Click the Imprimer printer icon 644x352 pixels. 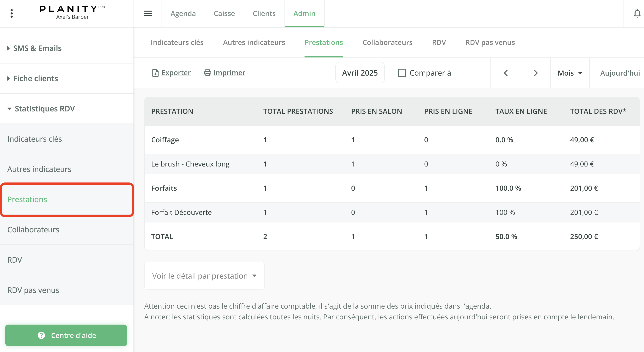207,73
